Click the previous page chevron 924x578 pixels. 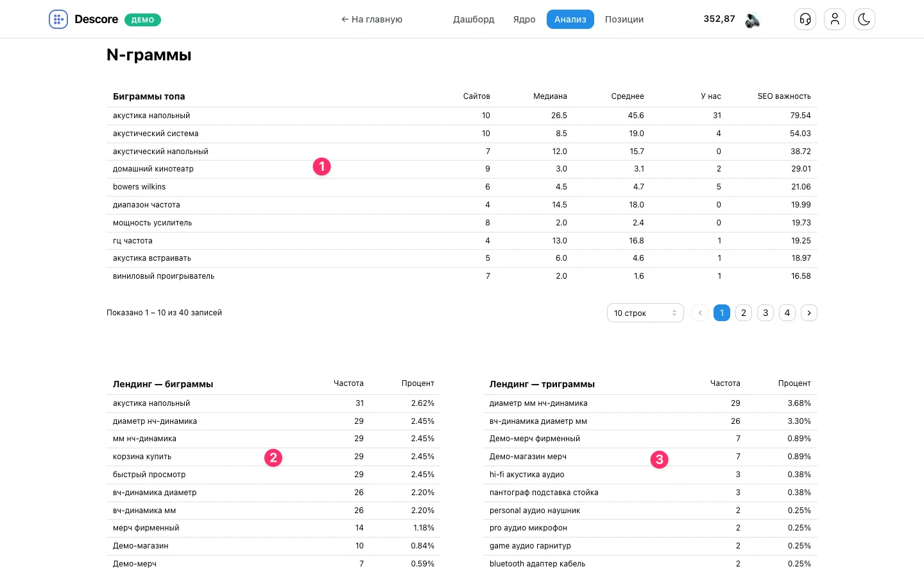click(700, 313)
